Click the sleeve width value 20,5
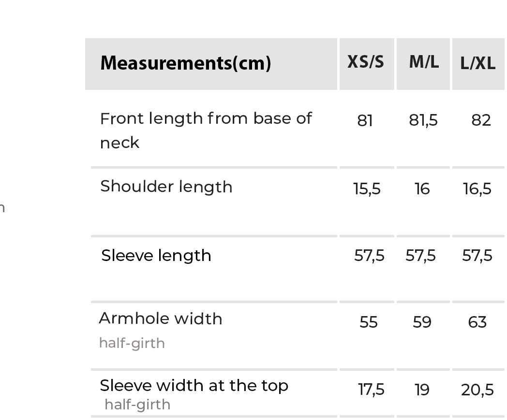The height and width of the screenshot is (420, 507). click(x=477, y=390)
